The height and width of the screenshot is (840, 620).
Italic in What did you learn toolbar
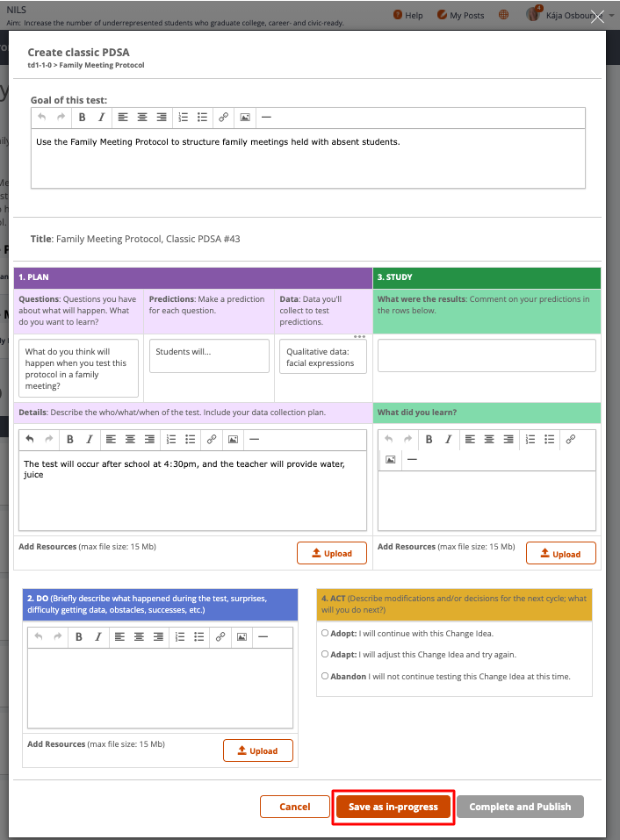(448, 439)
